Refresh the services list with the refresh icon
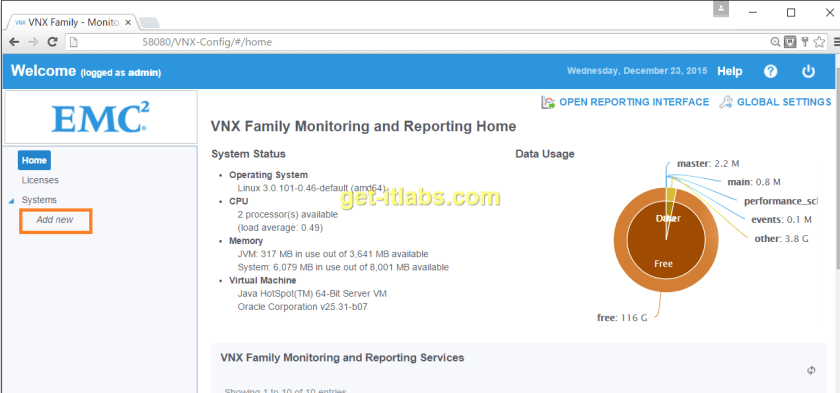 pyautogui.click(x=811, y=370)
